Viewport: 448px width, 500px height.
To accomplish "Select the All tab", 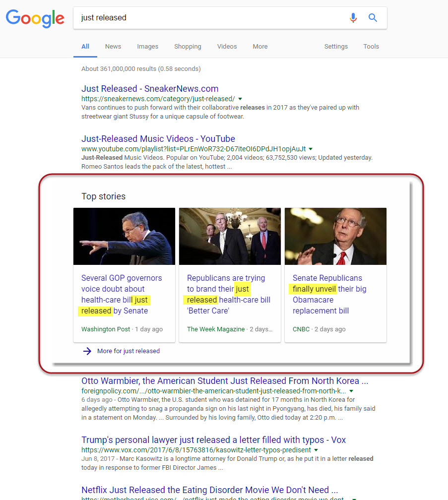I will click(85, 47).
